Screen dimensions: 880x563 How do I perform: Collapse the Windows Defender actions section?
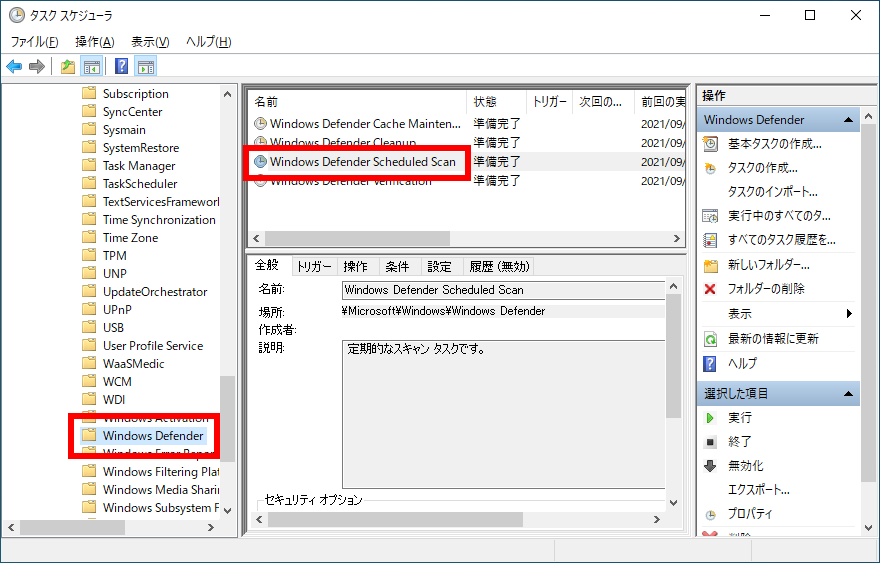(x=848, y=120)
